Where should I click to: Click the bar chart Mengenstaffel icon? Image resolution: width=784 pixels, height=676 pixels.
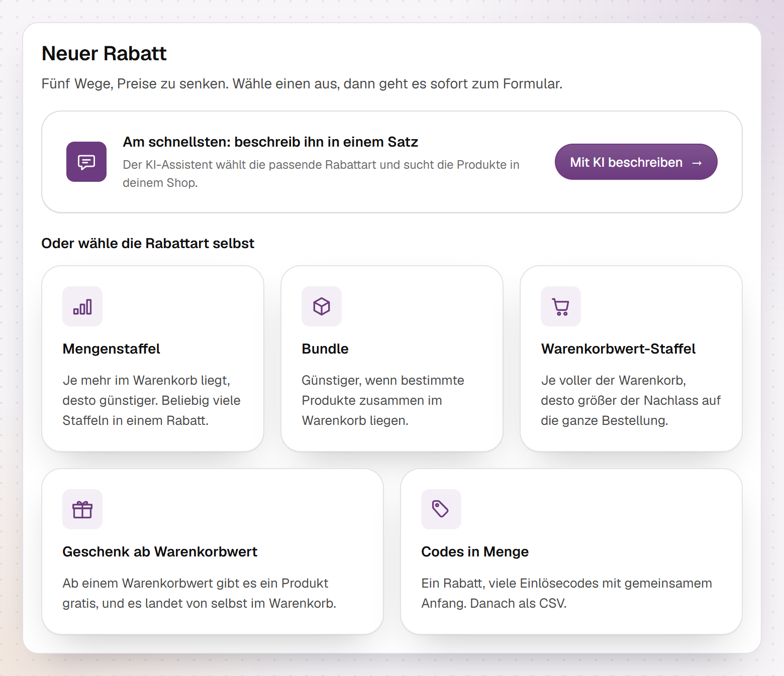click(82, 306)
